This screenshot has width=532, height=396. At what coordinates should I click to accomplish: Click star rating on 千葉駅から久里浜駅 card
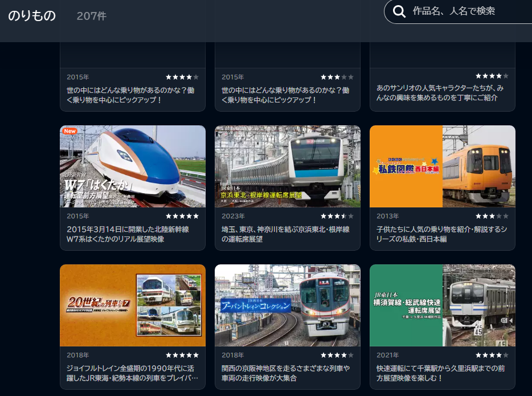point(492,356)
